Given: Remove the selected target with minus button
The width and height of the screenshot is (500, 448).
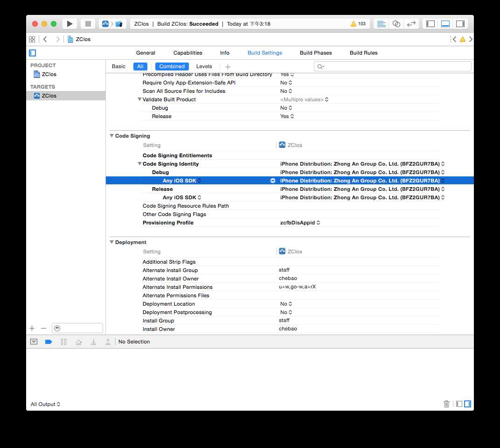Looking at the screenshot, I should click(x=44, y=328).
